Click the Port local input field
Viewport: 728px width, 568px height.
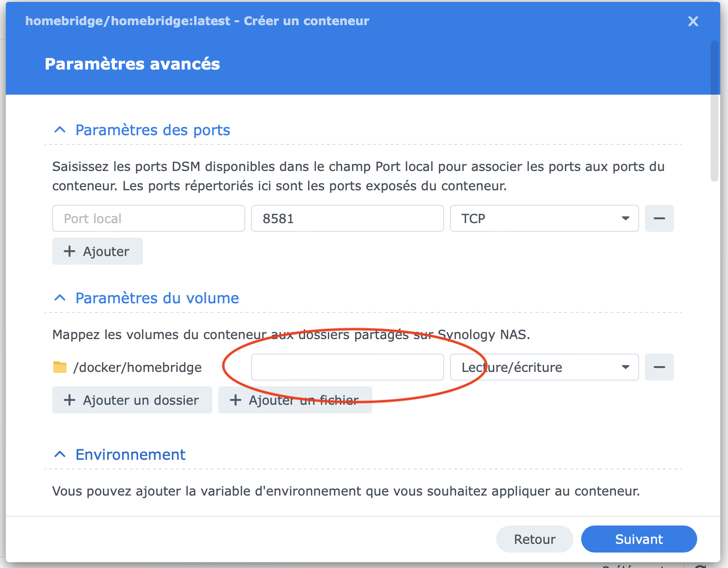coord(149,218)
